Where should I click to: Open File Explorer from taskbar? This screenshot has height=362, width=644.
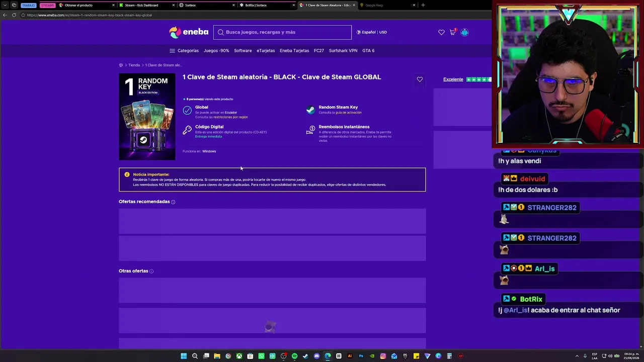pyautogui.click(x=217, y=356)
